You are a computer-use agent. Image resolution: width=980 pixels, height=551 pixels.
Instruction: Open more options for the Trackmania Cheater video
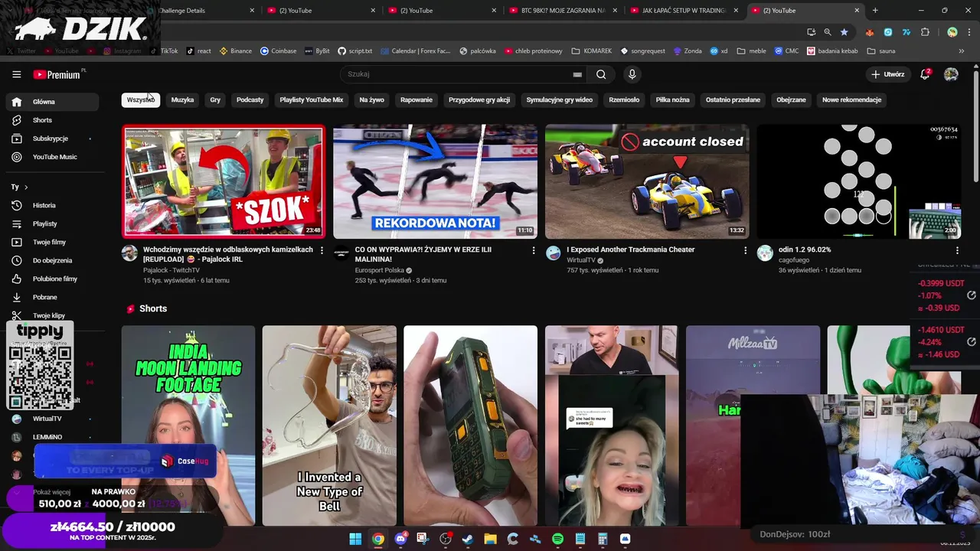coord(745,250)
